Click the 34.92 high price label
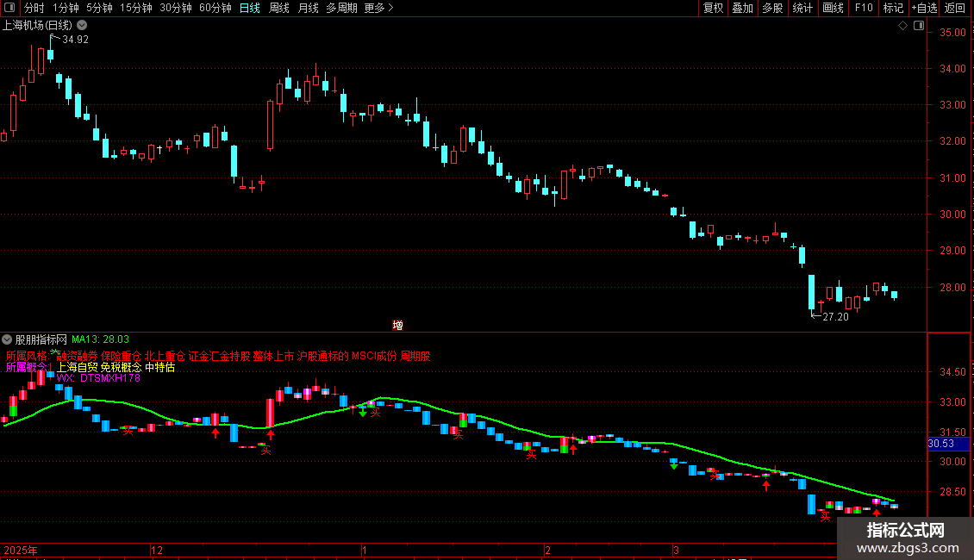974x560 pixels. point(75,40)
